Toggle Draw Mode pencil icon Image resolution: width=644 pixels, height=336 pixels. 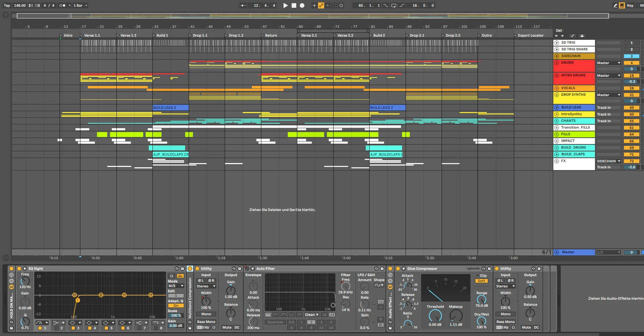pos(615,5)
